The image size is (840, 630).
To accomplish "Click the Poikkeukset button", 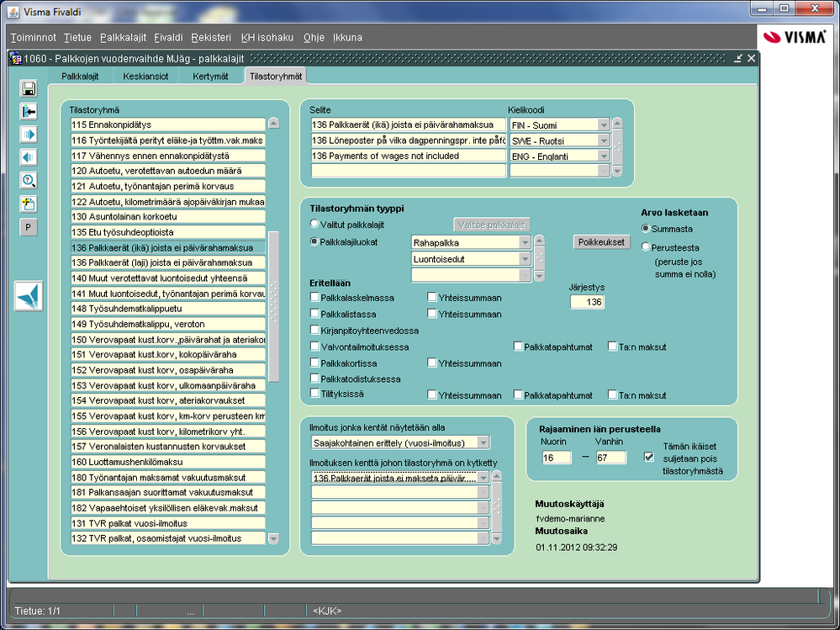I will (x=601, y=242).
